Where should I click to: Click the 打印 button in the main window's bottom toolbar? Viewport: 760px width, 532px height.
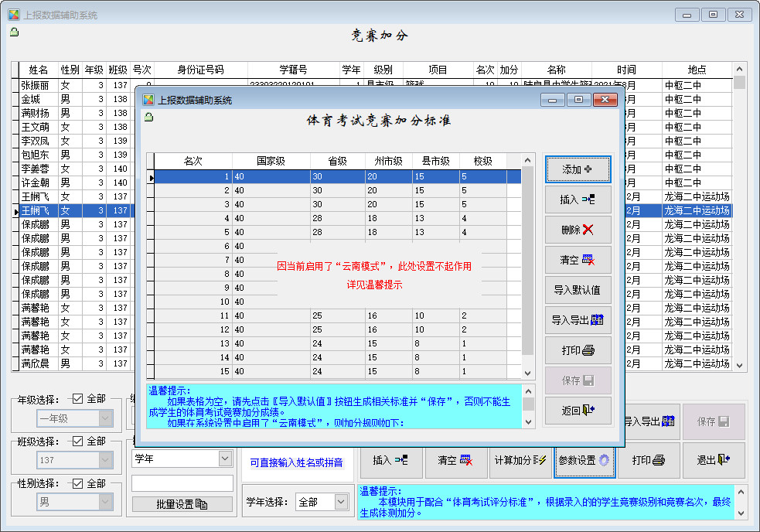(649, 460)
